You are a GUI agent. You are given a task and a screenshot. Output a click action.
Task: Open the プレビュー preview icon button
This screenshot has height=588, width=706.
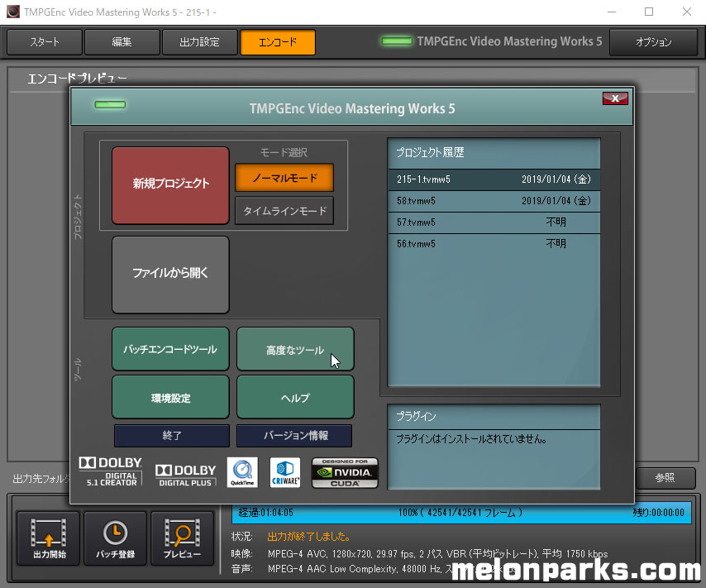pos(182,538)
